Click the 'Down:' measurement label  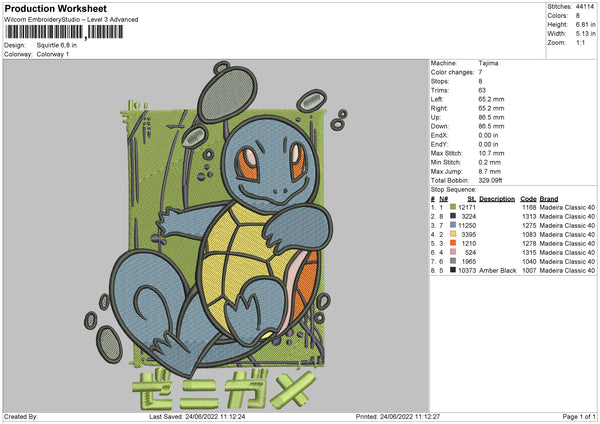point(439,126)
